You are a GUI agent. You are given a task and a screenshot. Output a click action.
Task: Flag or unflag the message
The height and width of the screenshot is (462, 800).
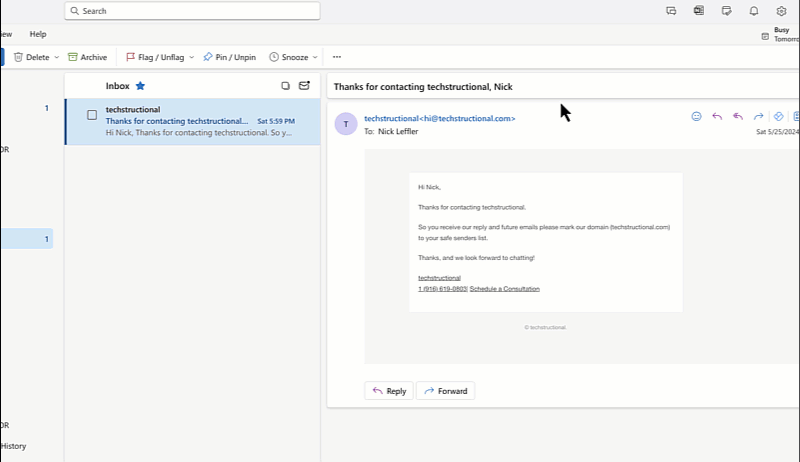(x=155, y=57)
